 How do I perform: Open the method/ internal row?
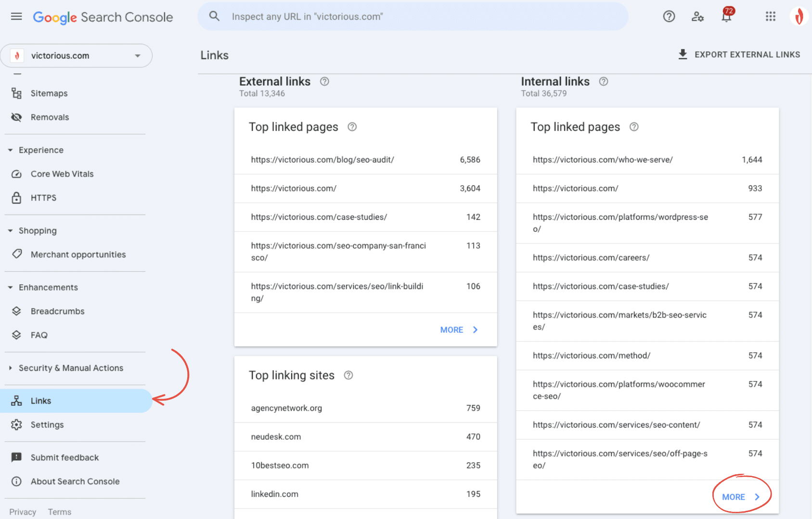647,355
